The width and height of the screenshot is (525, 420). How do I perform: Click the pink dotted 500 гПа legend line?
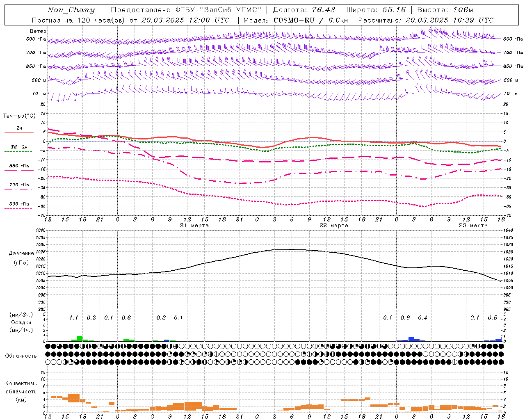pos(18,208)
